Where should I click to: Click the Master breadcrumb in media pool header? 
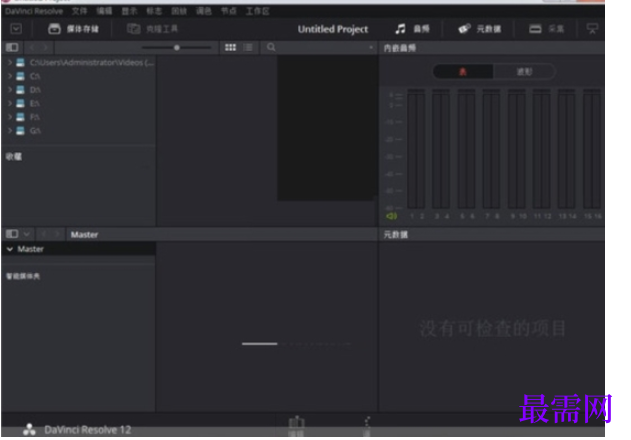(x=85, y=234)
